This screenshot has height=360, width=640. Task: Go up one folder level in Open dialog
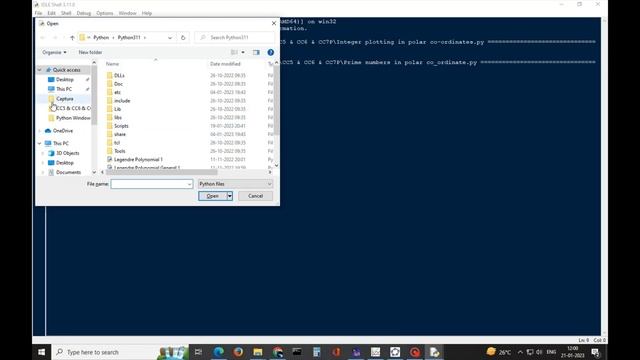pos(72,38)
